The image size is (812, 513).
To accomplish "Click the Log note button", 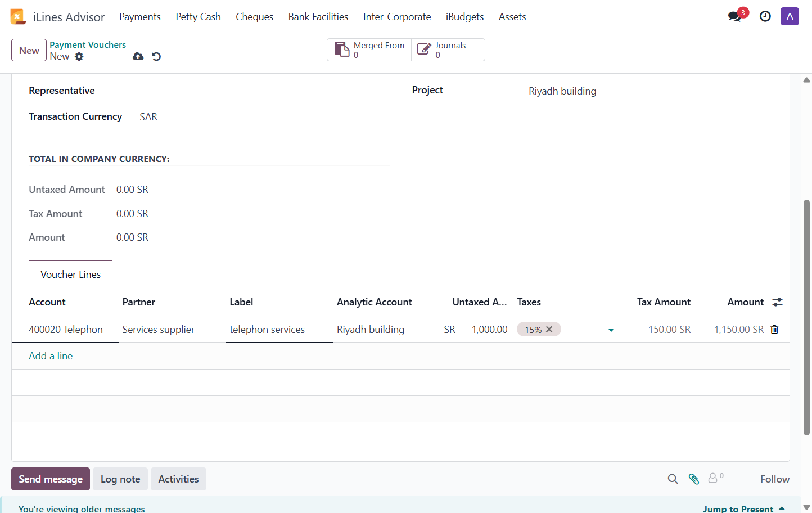I will (x=120, y=479).
